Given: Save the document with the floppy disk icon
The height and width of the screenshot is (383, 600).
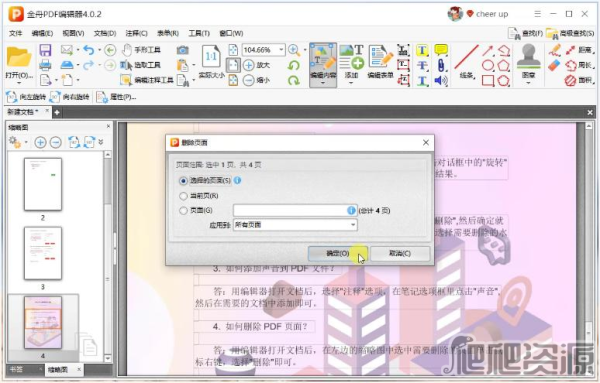Looking at the screenshot, I should click(45, 50).
